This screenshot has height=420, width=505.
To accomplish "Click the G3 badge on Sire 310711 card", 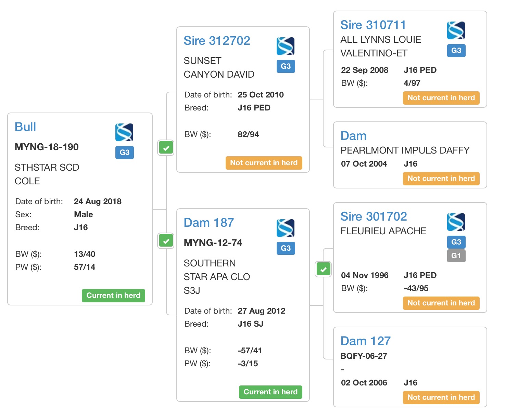I will pos(456,51).
